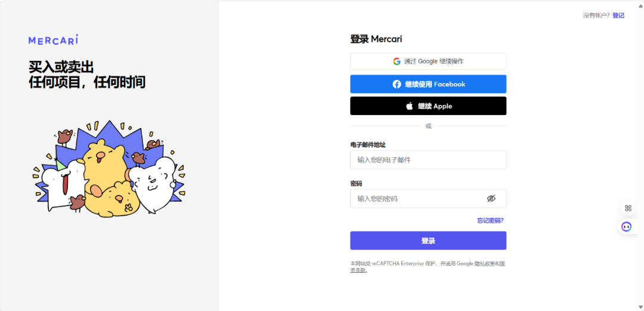Continue with Google button

point(428,61)
